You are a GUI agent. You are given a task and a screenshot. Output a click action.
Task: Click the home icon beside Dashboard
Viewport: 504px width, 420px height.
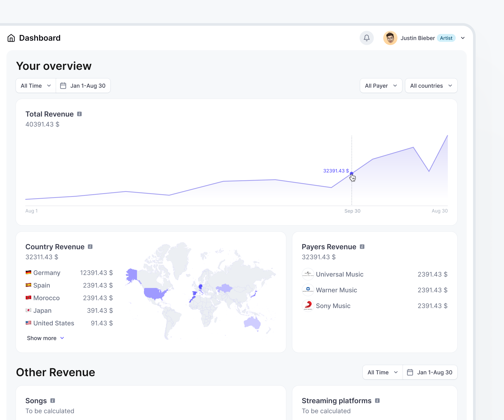(x=11, y=38)
